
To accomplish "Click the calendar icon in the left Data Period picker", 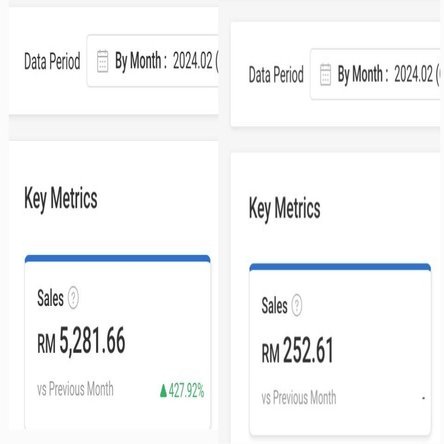I will click(102, 61).
